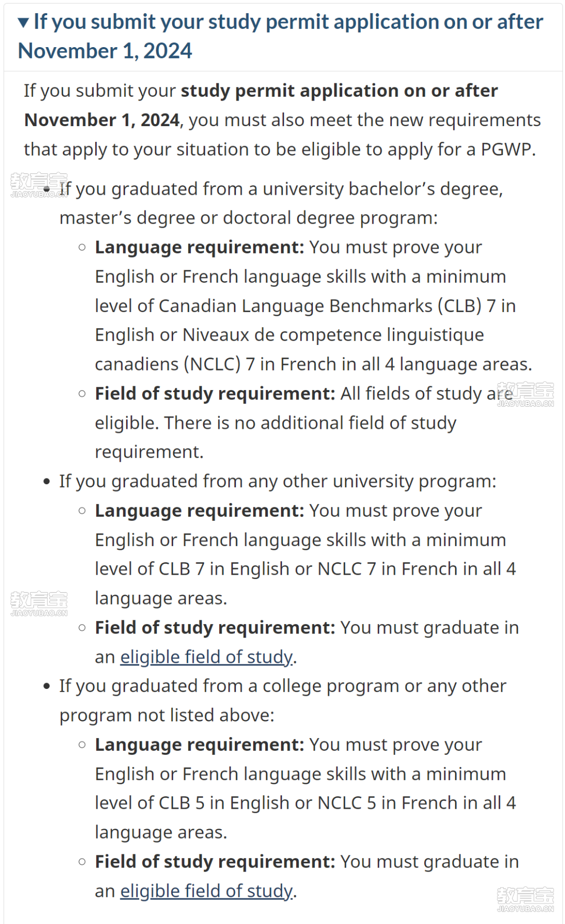This screenshot has width=565, height=924.
Task: Click the November 1, 2024 heading text
Action: (x=105, y=51)
